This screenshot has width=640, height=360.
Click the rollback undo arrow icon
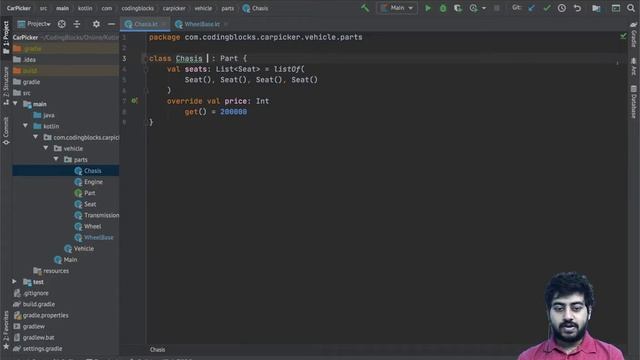(577, 8)
